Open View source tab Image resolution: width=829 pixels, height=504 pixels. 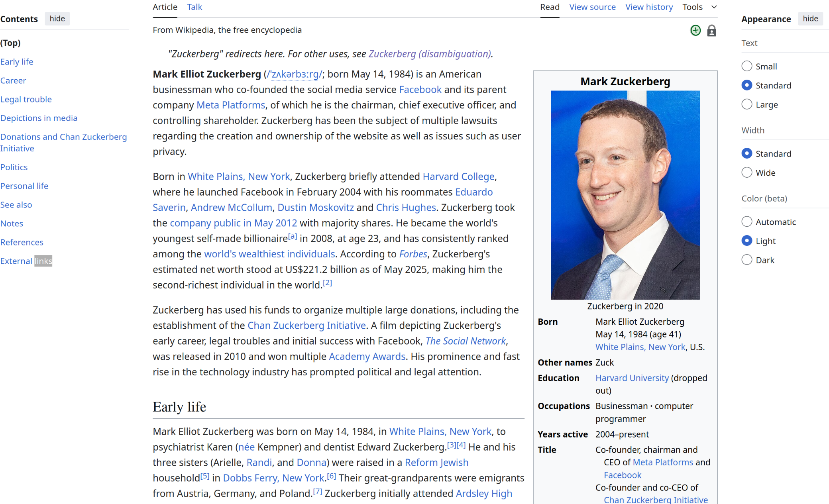(x=592, y=7)
